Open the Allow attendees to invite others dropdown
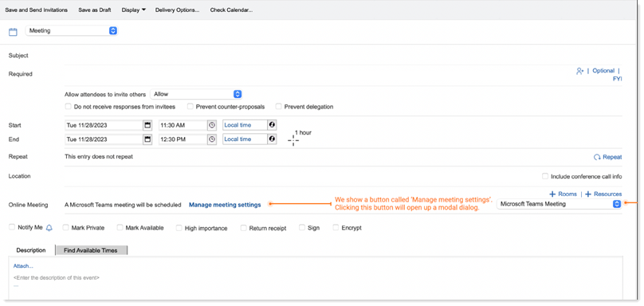 pos(196,94)
